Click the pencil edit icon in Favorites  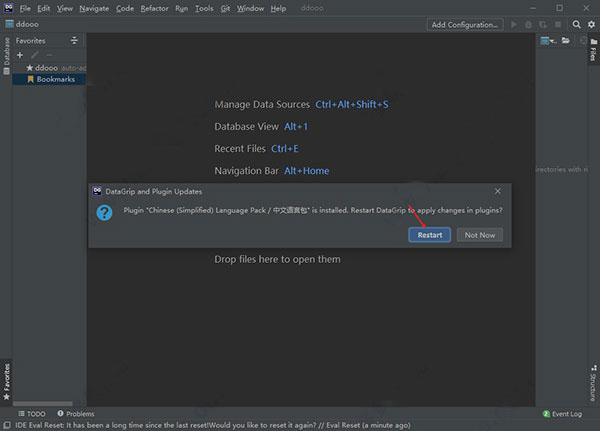point(35,55)
